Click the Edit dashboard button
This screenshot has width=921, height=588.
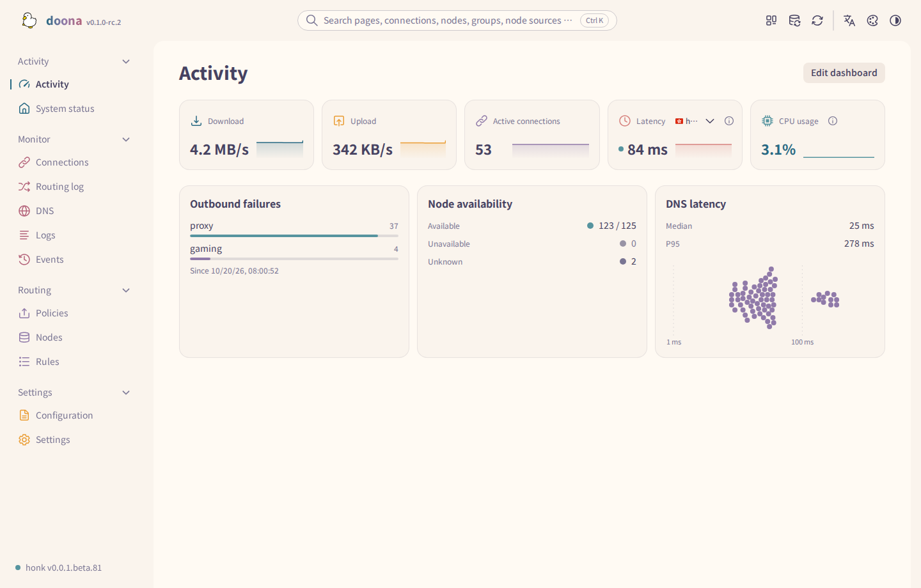(844, 73)
